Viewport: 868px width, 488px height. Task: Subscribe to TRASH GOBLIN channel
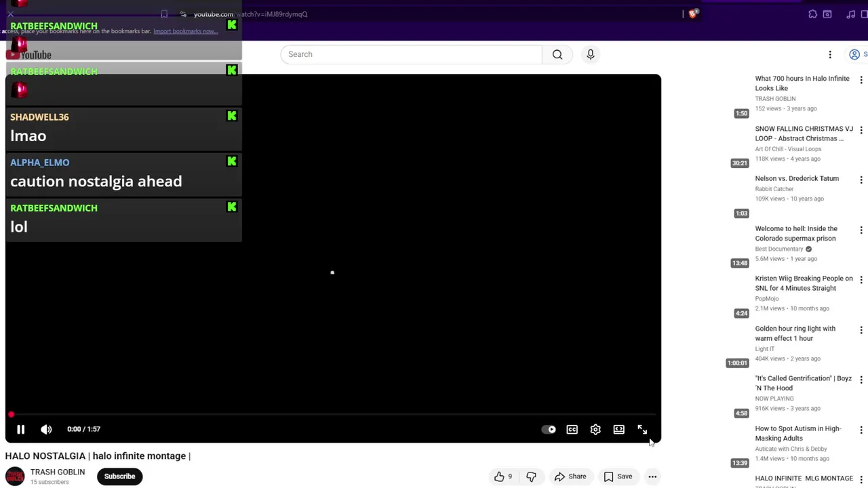119,476
